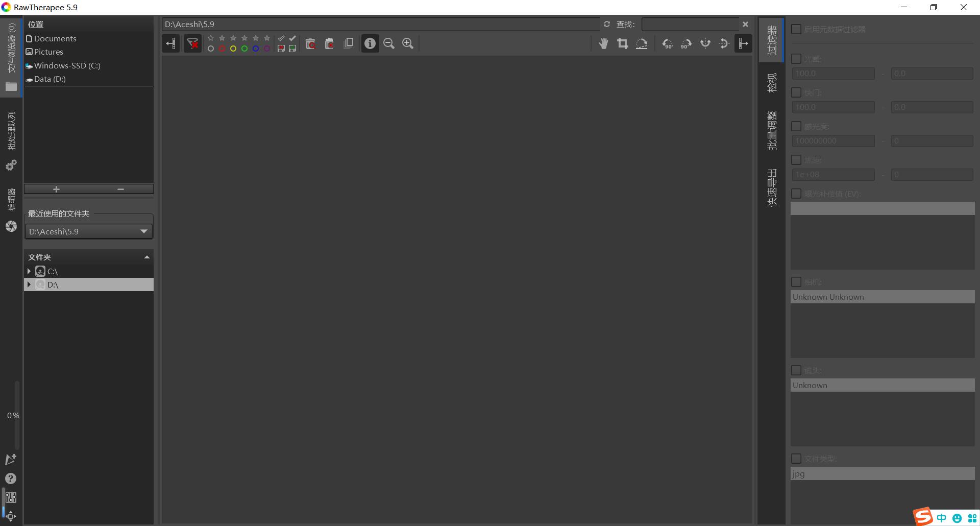The height and width of the screenshot is (526, 980).
Task: Open the 批处理队列 batch queue tab
Action: click(x=11, y=141)
